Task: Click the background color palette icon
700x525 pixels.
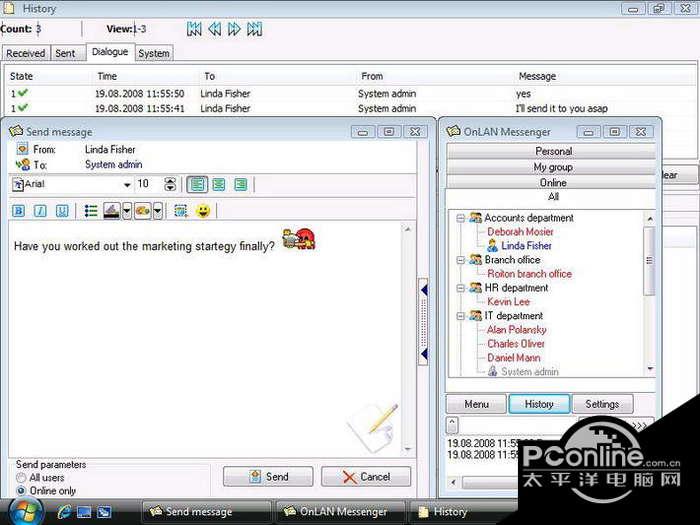Action: pos(142,211)
